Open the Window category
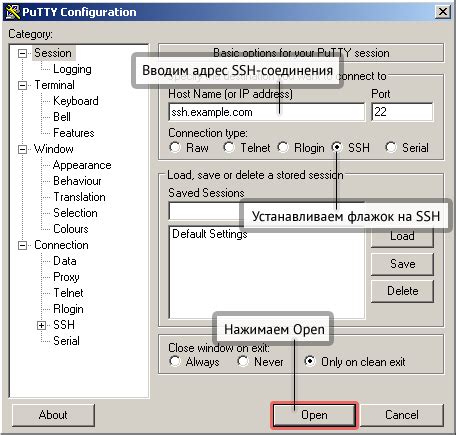 point(54,149)
